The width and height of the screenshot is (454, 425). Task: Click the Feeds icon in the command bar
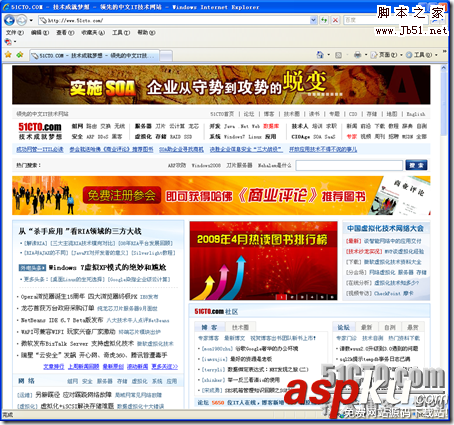click(x=338, y=55)
